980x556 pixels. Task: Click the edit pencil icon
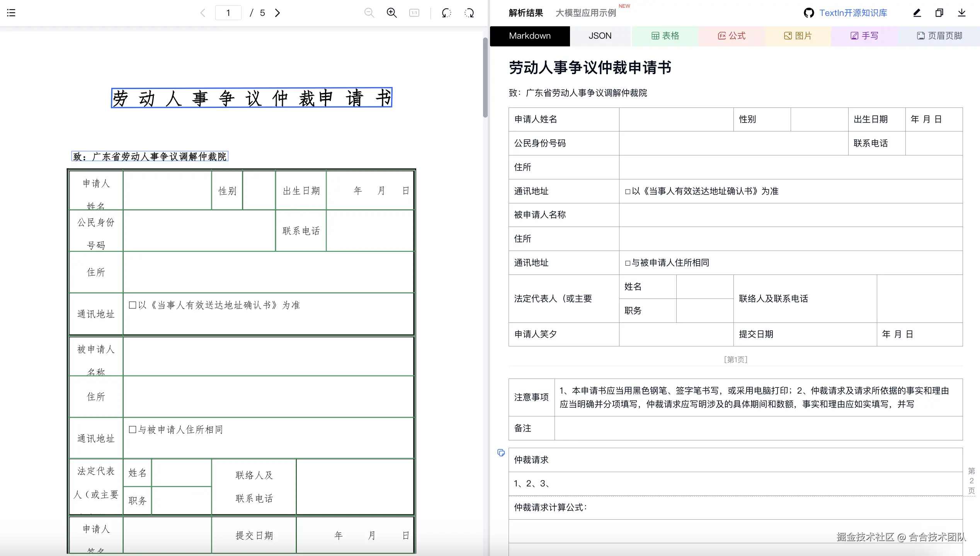click(917, 13)
